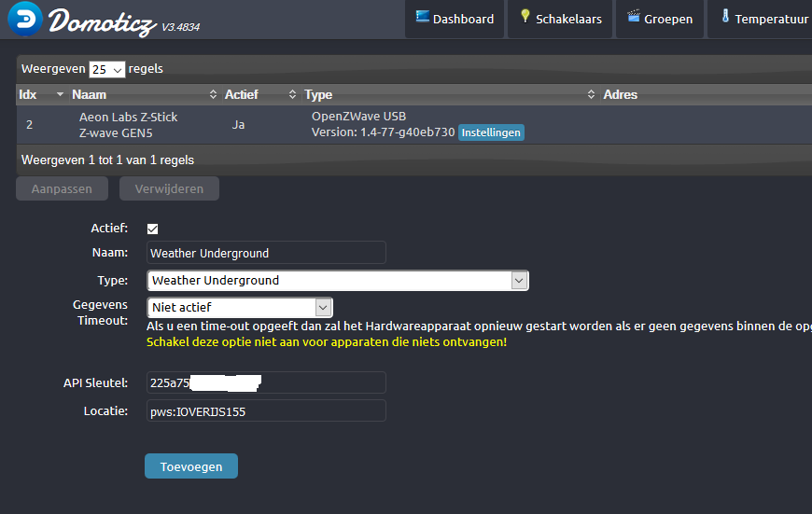Sort the table by Actief column
Screen dimensions: 812x514
tap(260, 95)
